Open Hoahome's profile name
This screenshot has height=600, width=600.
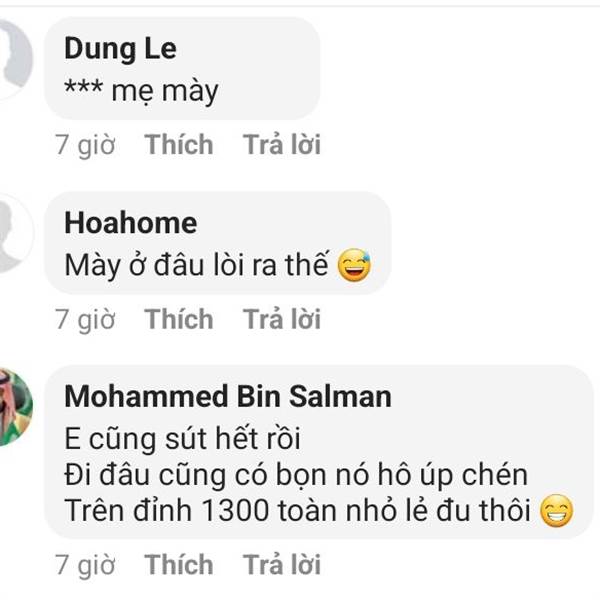click(x=130, y=223)
